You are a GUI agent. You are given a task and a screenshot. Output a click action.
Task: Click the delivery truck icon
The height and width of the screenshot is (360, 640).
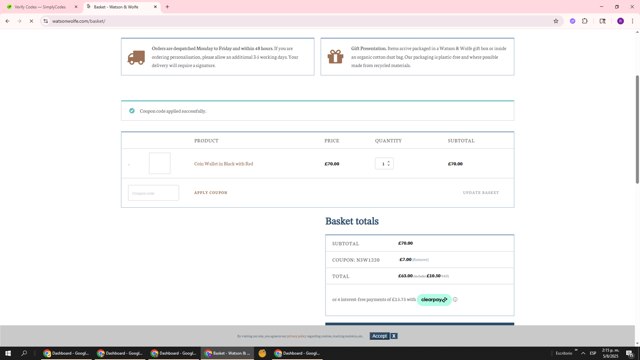tap(136, 58)
